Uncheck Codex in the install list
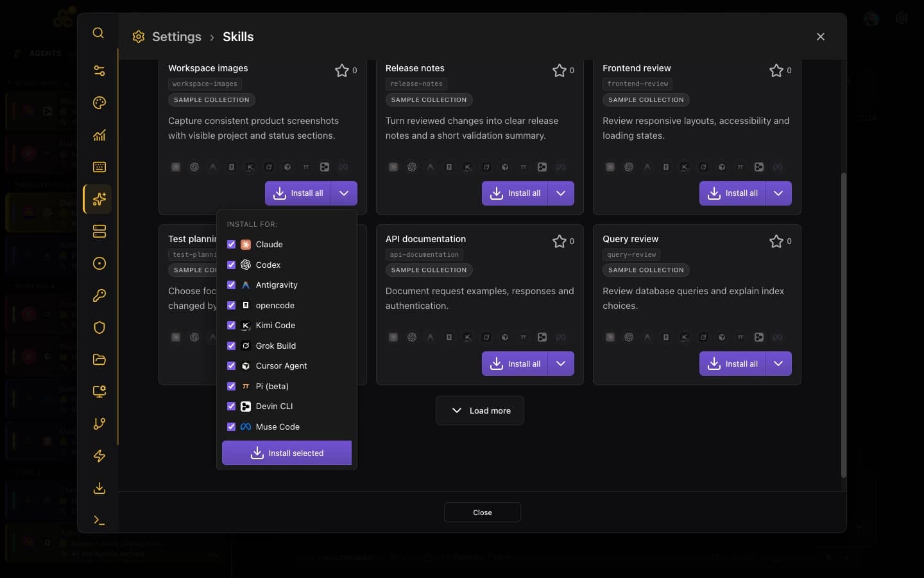 231,265
